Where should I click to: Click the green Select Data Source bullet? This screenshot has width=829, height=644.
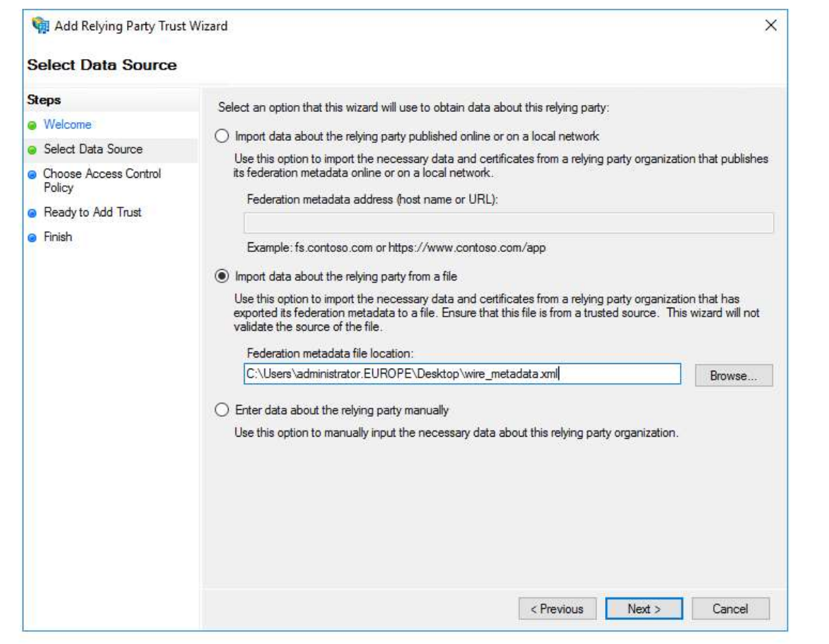[x=32, y=150]
